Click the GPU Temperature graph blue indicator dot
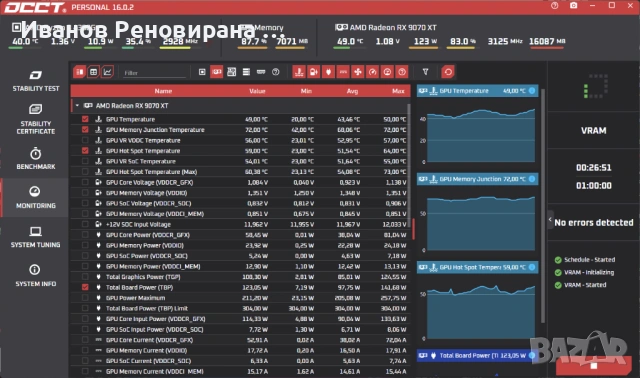Image resolution: width=640 pixels, height=378 pixels. [532, 91]
